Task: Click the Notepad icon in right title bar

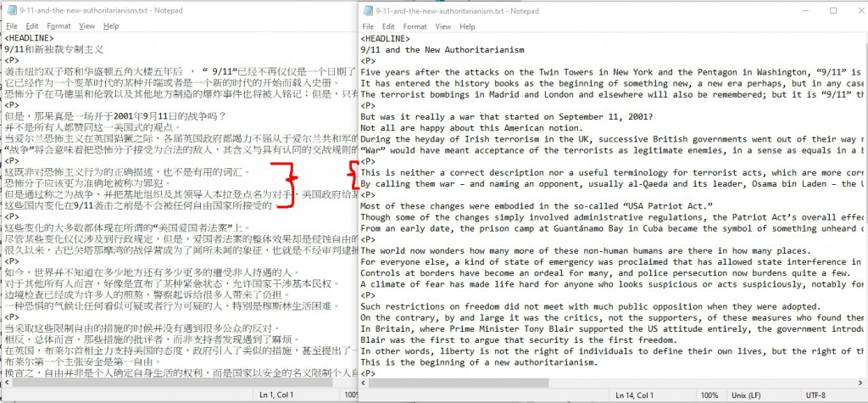Action: (x=368, y=10)
